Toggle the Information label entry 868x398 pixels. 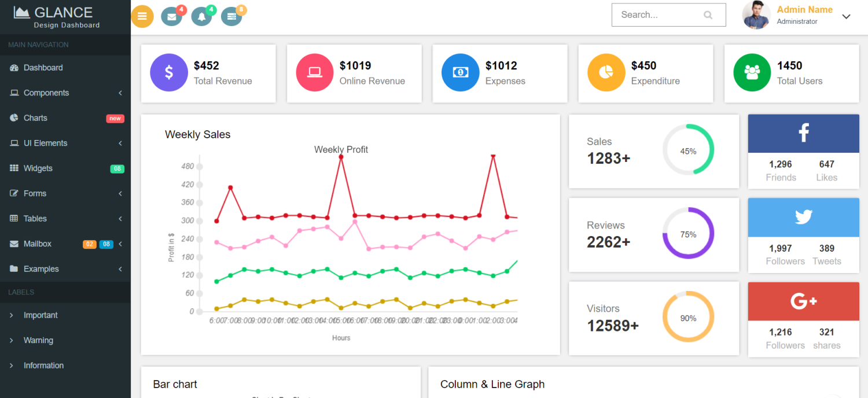pos(43,365)
